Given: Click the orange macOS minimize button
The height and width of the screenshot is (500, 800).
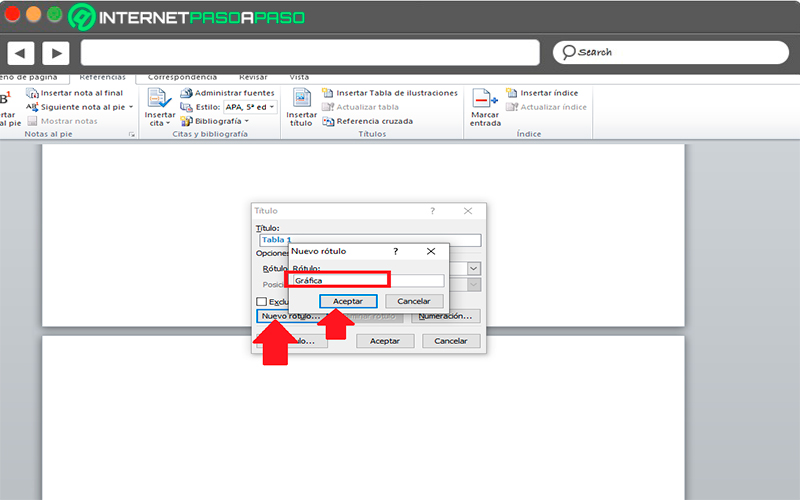Looking at the screenshot, I should (x=34, y=14).
